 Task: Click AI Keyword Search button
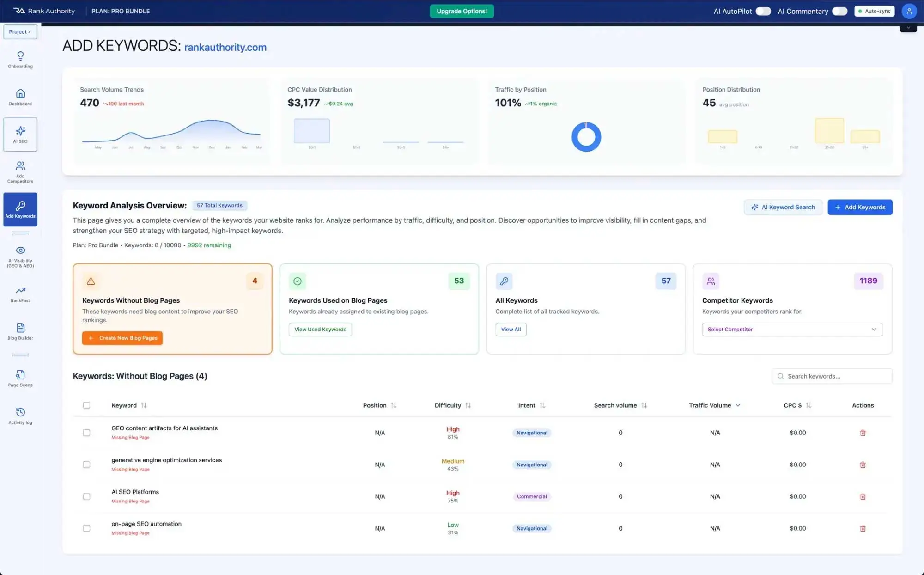pyautogui.click(x=783, y=207)
